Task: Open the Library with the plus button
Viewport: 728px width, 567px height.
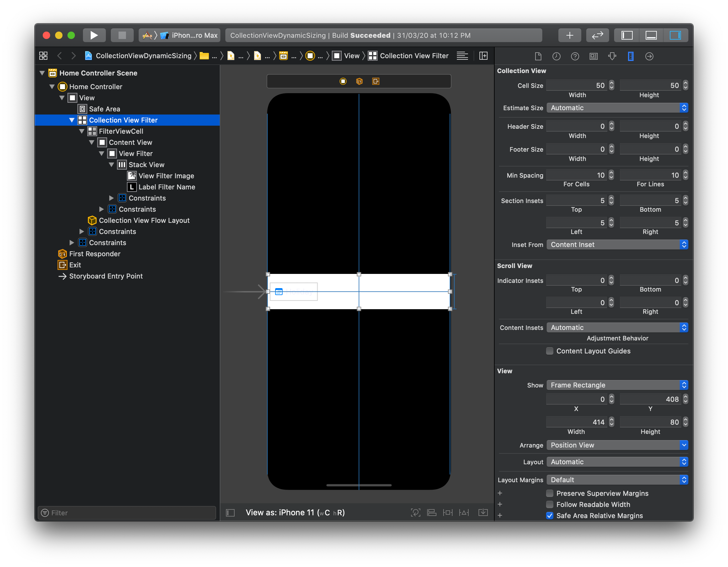Action: tap(570, 35)
